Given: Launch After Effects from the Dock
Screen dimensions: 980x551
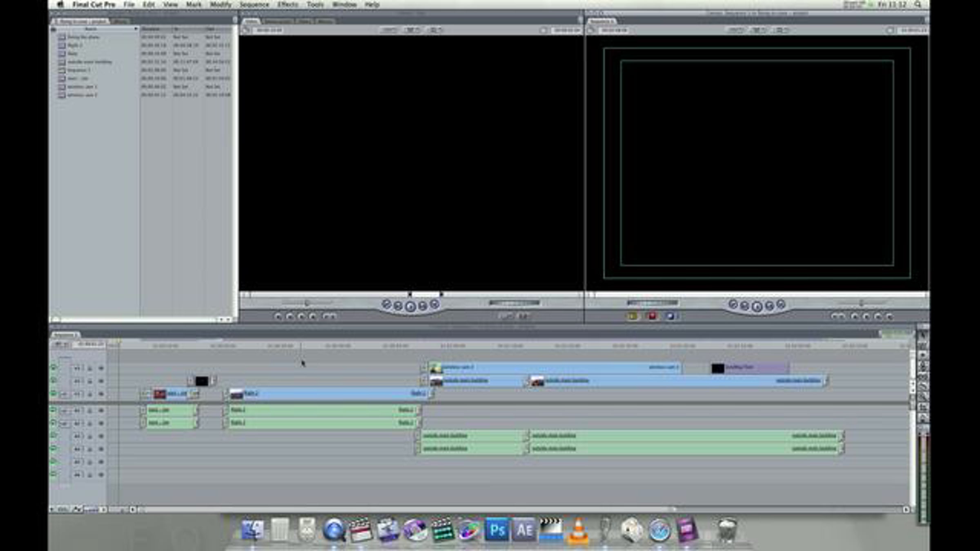Looking at the screenshot, I should tap(524, 530).
